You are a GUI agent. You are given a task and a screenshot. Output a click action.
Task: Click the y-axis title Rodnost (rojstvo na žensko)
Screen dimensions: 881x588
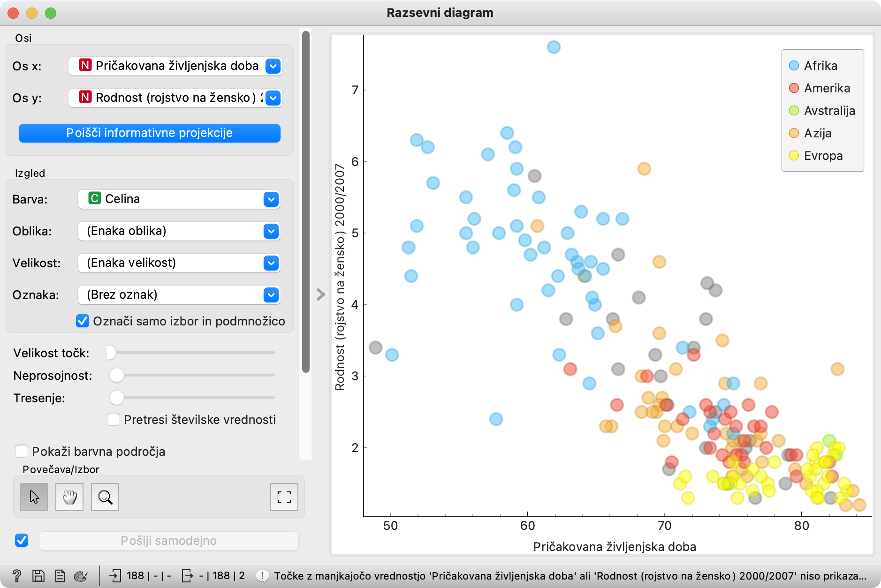340,277
